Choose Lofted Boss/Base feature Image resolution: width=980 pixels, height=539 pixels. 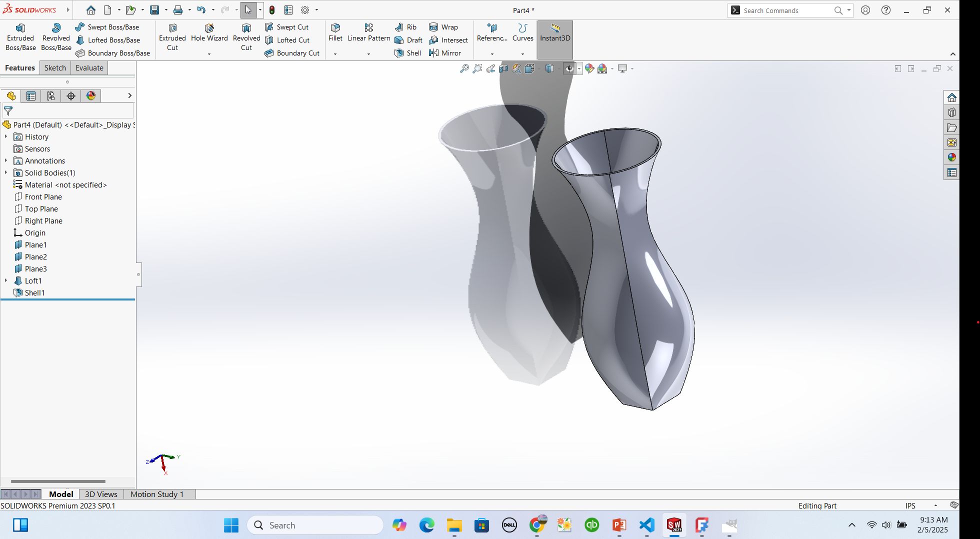[107, 40]
